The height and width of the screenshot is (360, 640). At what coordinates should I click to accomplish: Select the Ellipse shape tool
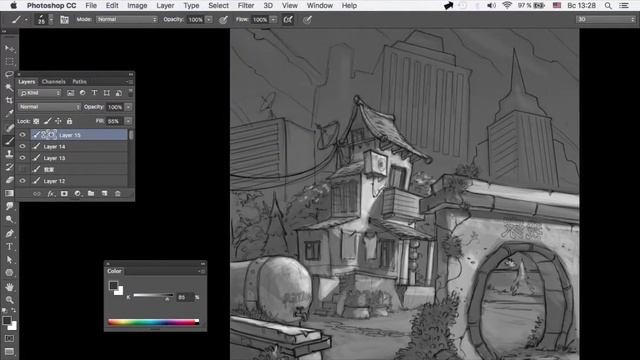[x=9, y=273]
